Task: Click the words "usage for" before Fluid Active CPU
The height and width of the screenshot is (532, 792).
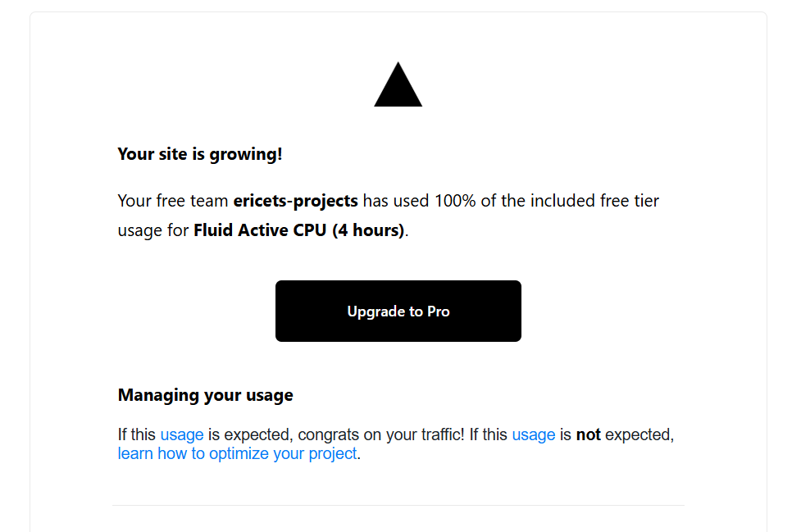Action: click(153, 230)
